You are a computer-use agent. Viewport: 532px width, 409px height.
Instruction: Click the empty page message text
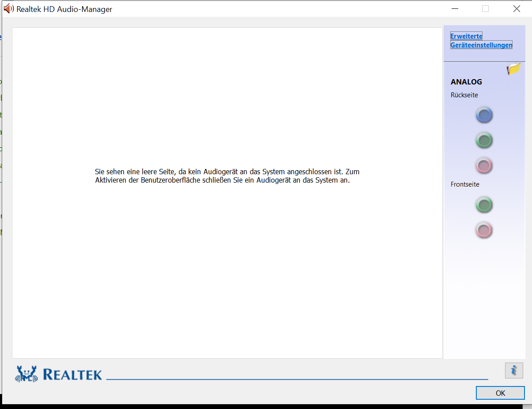point(227,176)
